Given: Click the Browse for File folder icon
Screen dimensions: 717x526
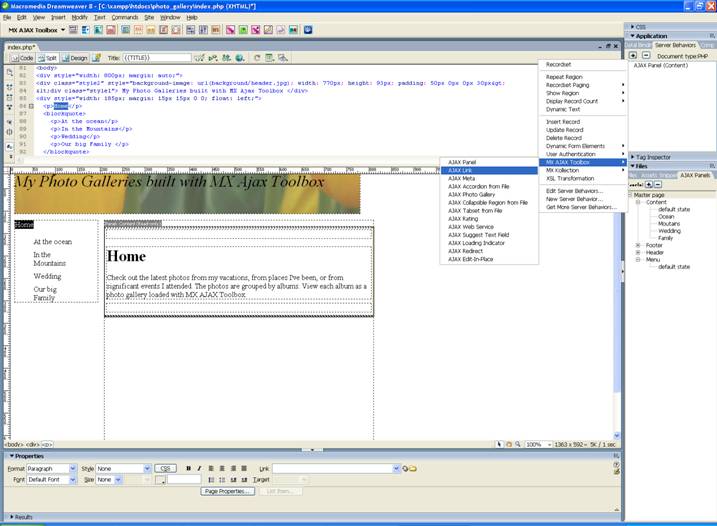Looking at the screenshot, I should pyautogui.click(x=413, y=469).
